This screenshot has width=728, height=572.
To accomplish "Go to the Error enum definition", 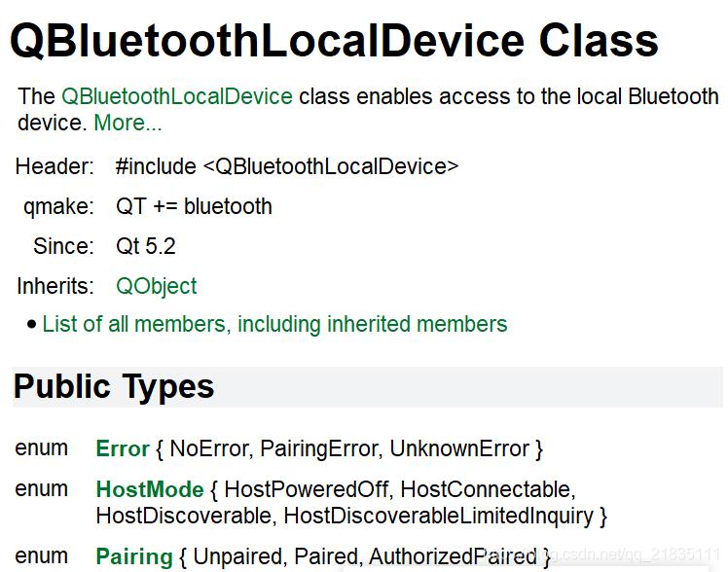I will [122, 449].
